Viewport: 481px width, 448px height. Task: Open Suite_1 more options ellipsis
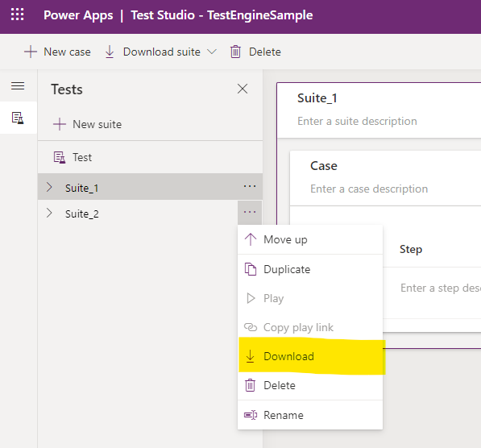250,186
